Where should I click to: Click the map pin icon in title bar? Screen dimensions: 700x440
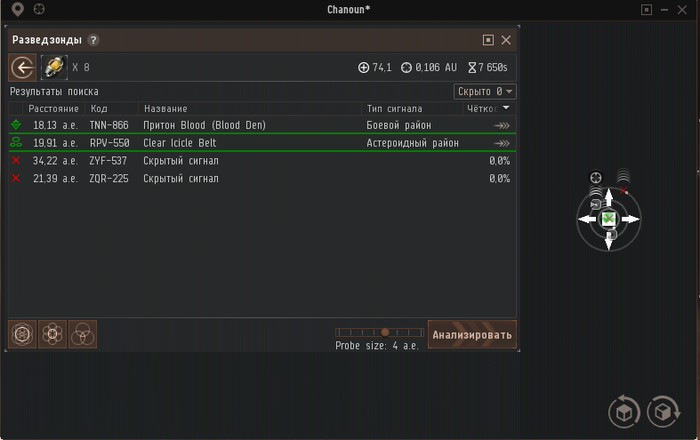pos(17,9)
